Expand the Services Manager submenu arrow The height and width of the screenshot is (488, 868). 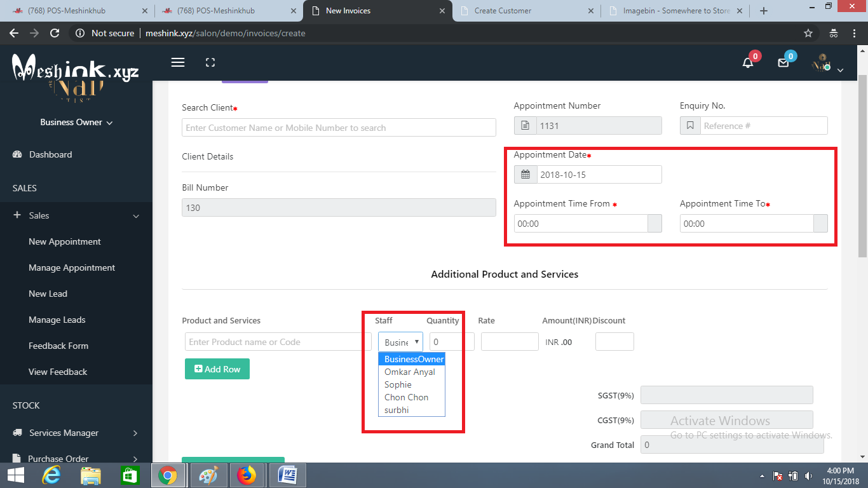[x=135, y=433]
